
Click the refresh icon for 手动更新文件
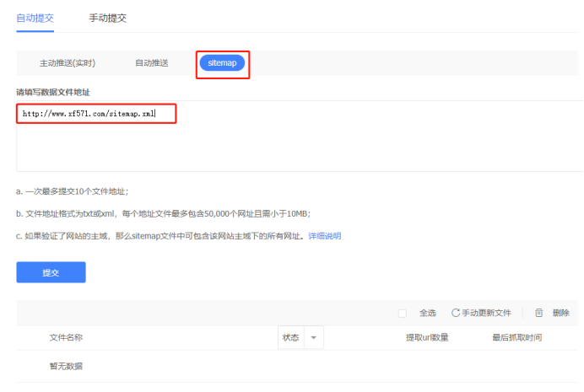(455, 313)
